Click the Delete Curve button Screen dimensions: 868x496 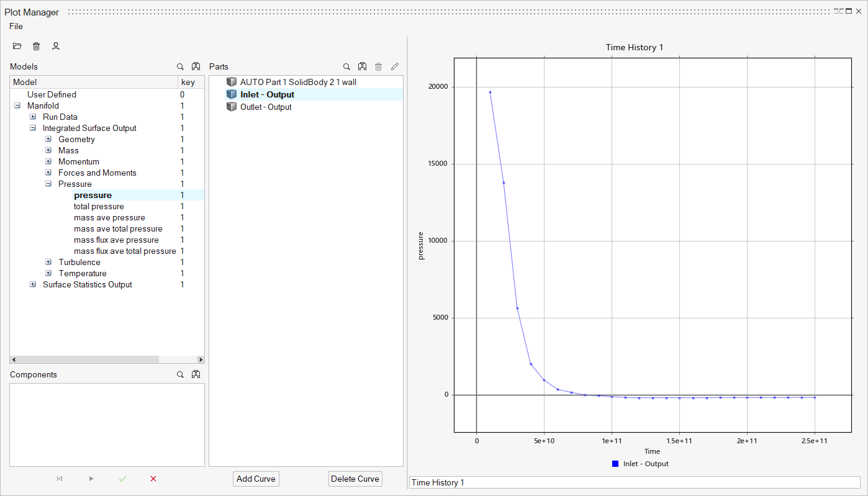pos(355,479)
